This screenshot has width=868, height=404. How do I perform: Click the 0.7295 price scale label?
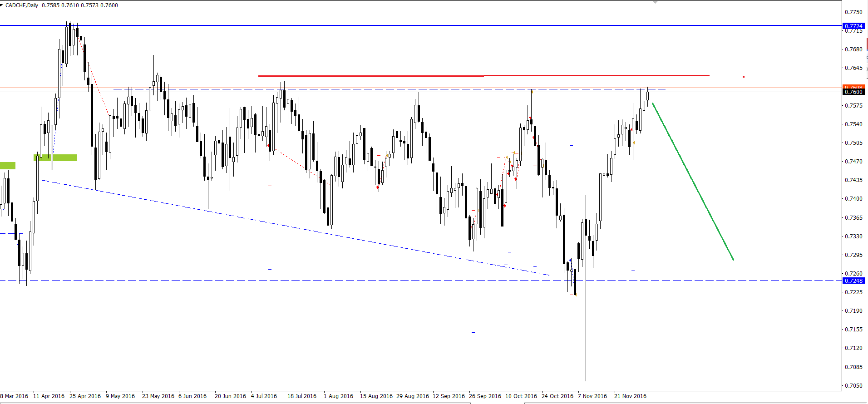(x=853, y=255)
